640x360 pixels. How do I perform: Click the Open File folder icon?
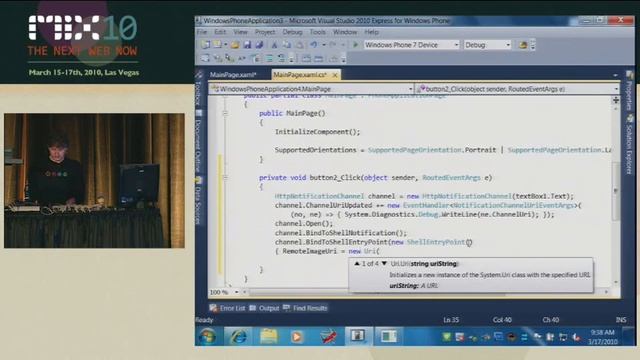pyautogui.click(x=235, y=45)
